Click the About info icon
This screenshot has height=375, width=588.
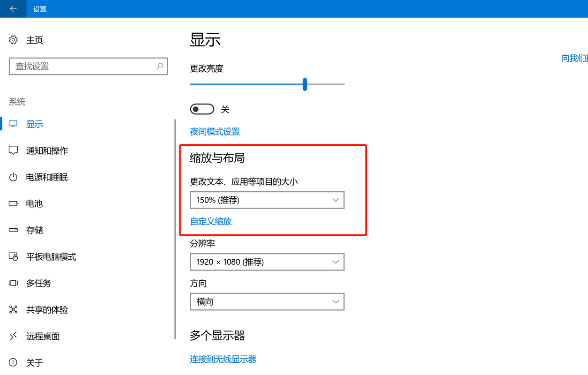pyautogui.click(x=13, y=362)
